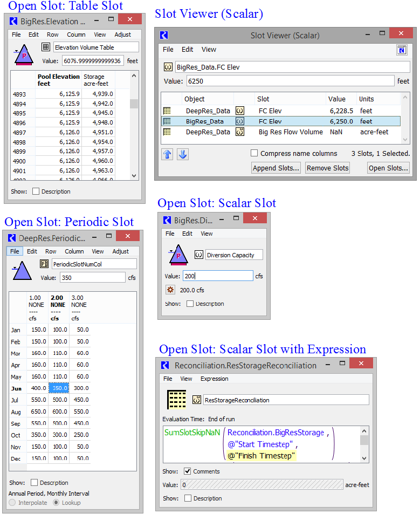Click the blue down arrow in Slot Viewer

click(x=183, y=154)
